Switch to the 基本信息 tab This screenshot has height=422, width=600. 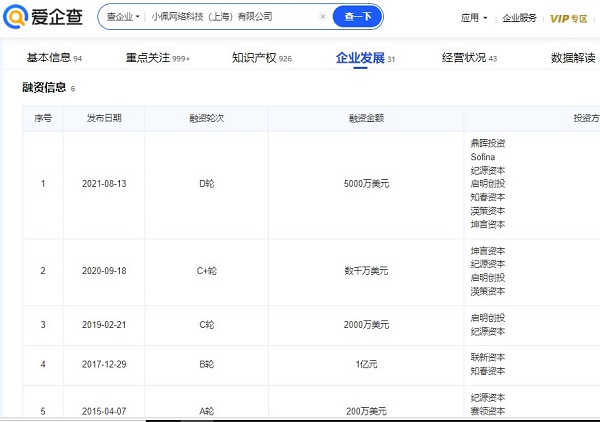[54, 58]
